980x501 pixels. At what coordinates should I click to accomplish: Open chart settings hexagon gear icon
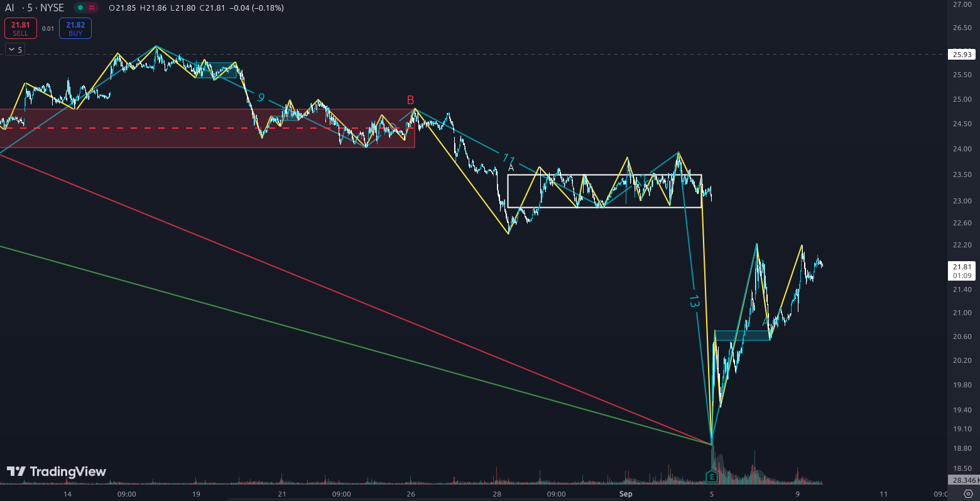(x=968, y=494)
